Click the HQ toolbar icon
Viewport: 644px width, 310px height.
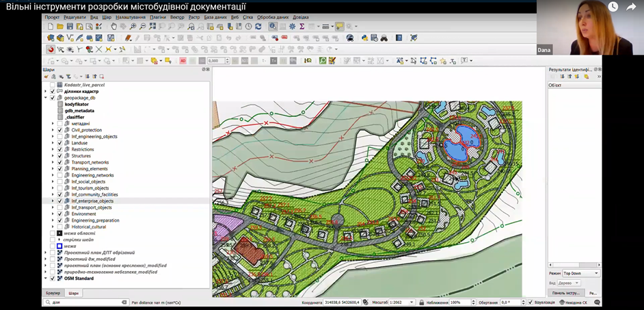tap(308, 60)
